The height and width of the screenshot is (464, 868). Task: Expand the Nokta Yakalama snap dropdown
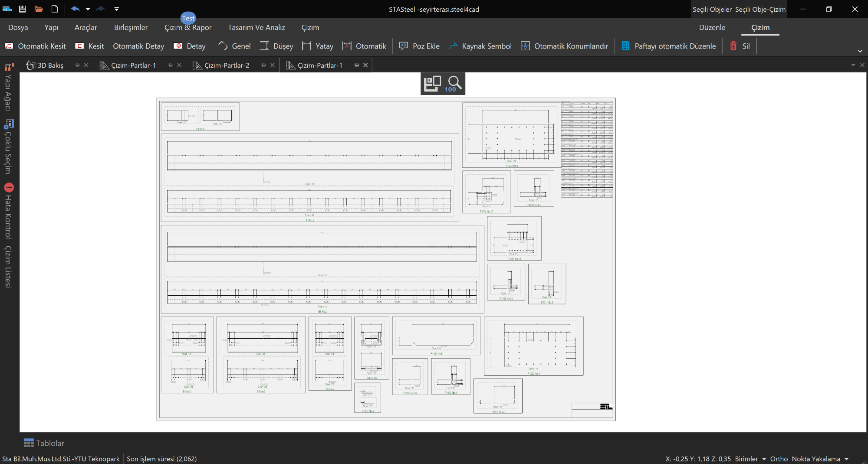[846, 459]
